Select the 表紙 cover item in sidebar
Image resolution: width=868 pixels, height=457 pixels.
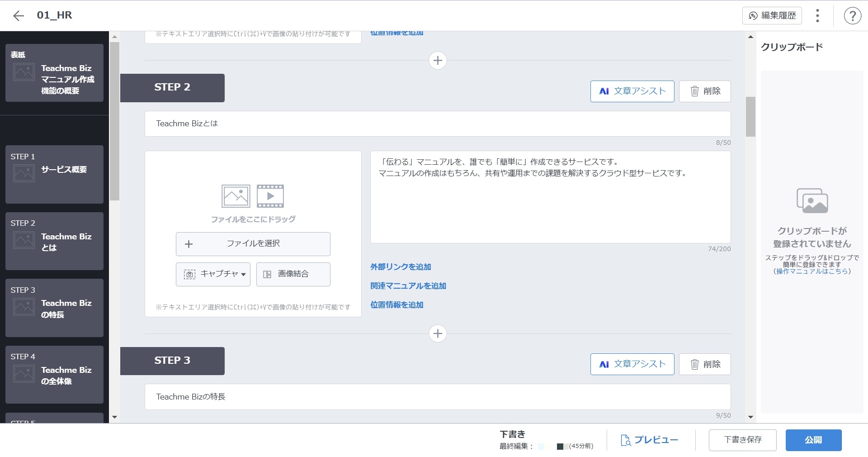[54, 73]
